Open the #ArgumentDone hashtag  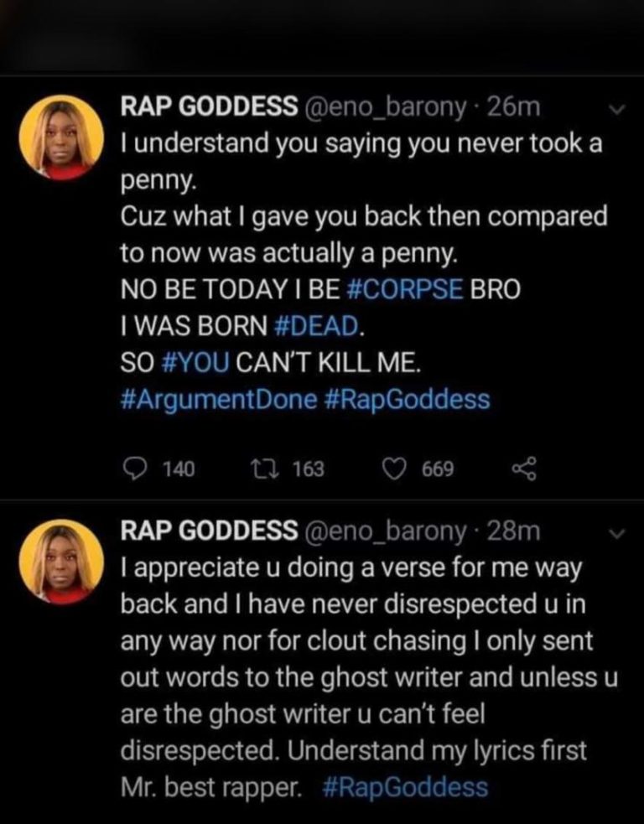click(219, 400)
